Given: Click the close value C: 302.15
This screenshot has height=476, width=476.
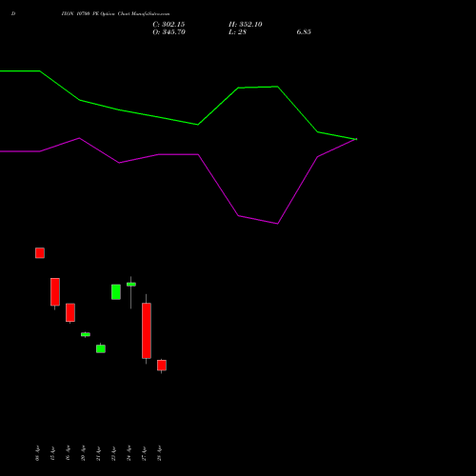Looking at the screenshot, I should (x=169, y=25).
